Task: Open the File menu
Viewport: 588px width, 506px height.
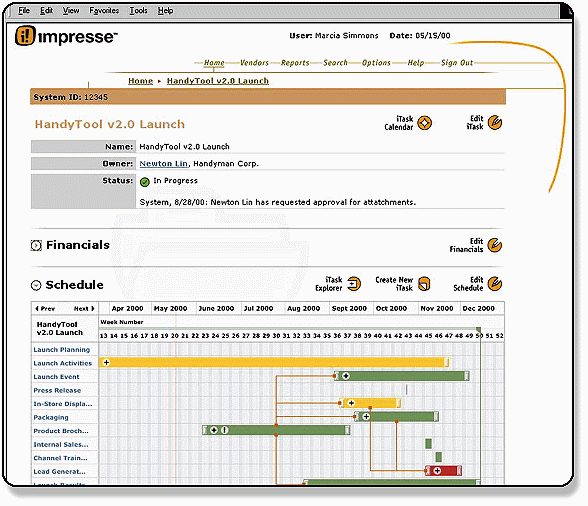Action: [x=24, y=11]
